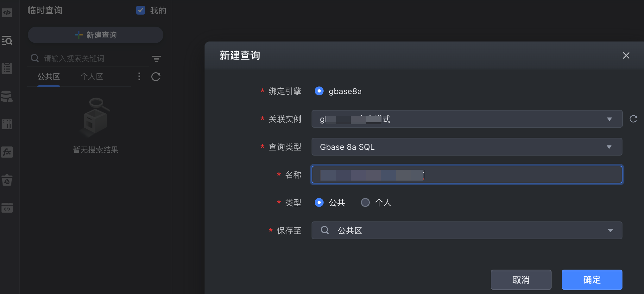644x294 pixels.
Task: Expand the 关联实例 dropdown
Action: tap(467, 119)
